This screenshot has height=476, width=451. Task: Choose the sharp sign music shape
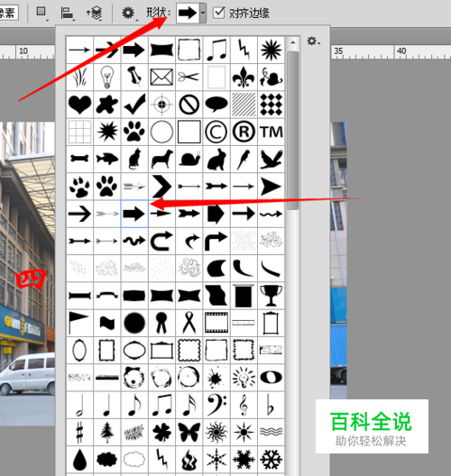click(79, 433)
